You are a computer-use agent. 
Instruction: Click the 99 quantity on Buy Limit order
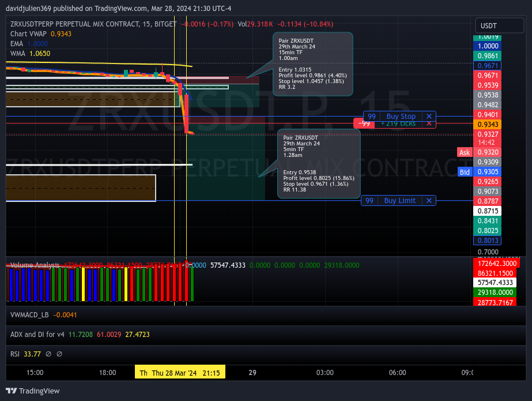(369, 201)
